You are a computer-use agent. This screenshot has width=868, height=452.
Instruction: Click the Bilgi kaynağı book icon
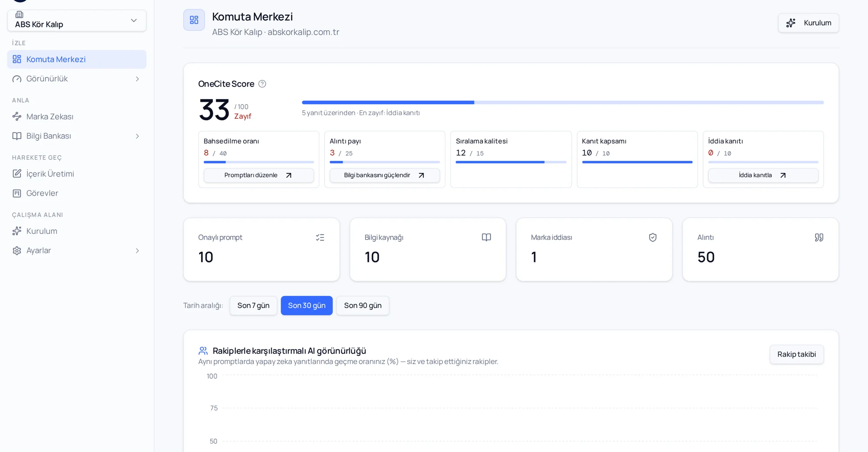(486, 237)
